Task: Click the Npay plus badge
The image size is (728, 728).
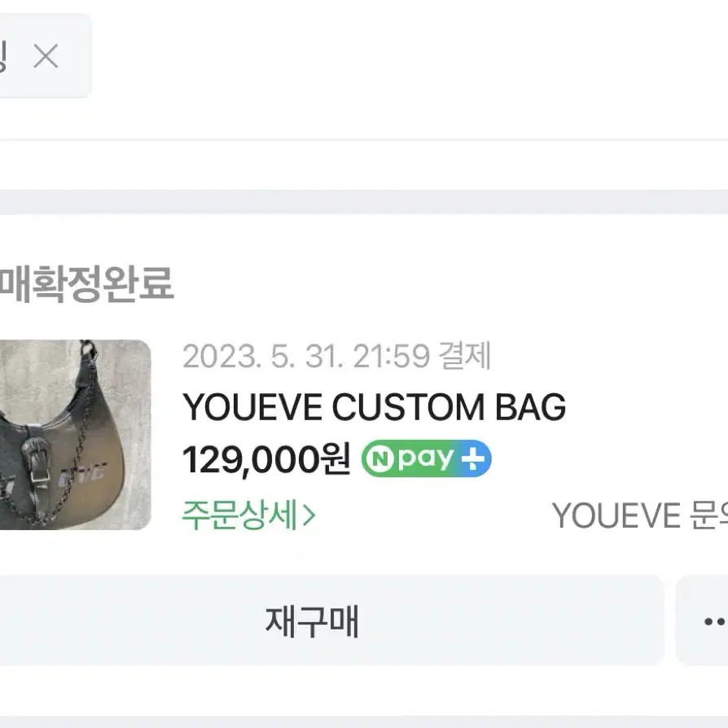Action: (x=426, y=458)
